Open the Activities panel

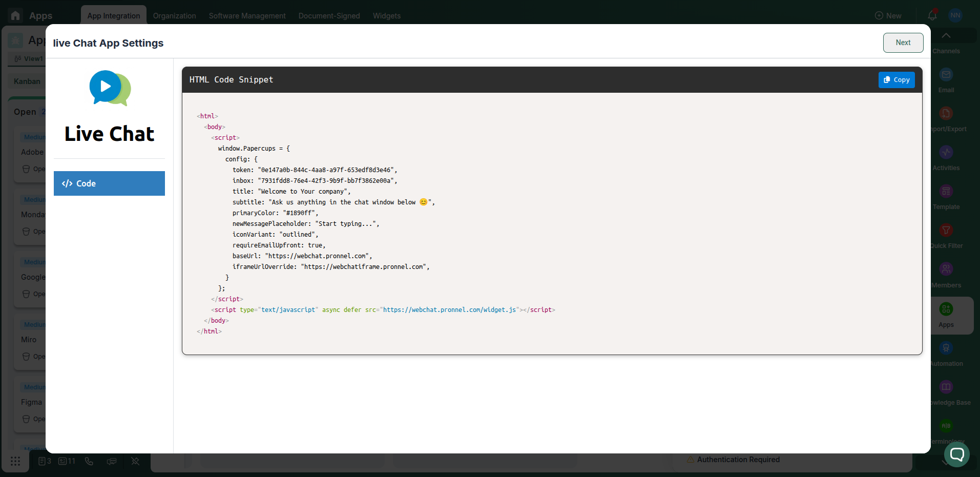(x=945, y=153)
